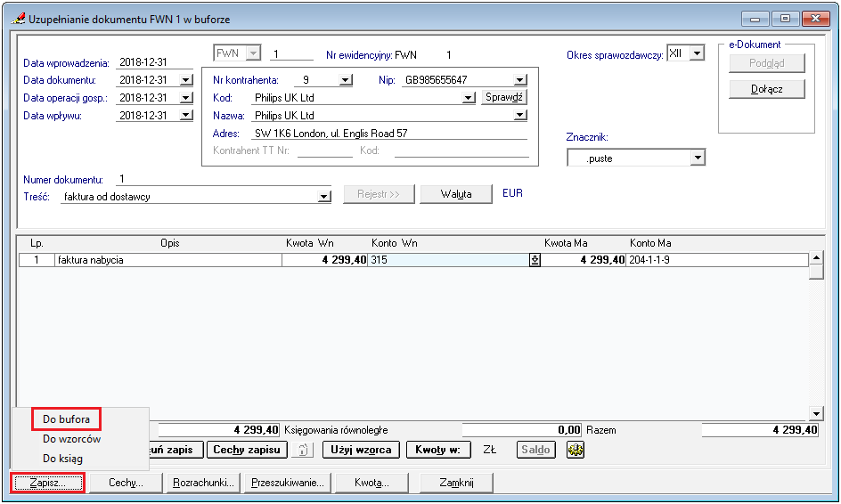Click the Użyj wzorca button
841x504 pixels.
(361, 450)
